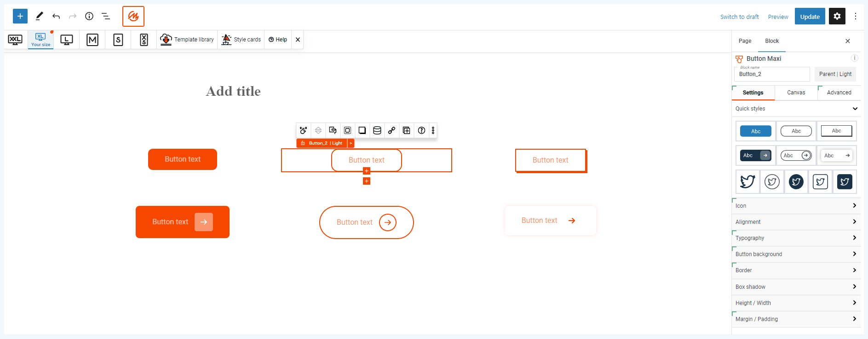The width and height of the screenshot is (868, 339).
Task: Click the block mover hand icon
Action: point(303,130)
